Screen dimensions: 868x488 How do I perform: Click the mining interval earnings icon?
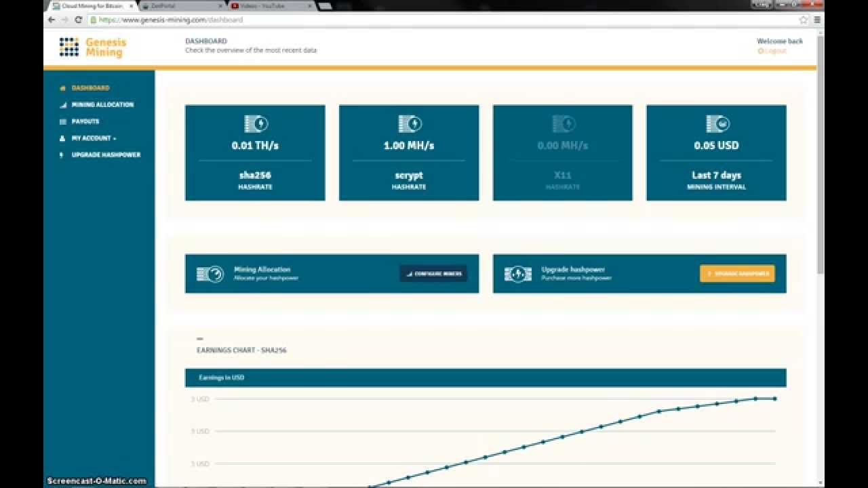click(x=717, y=123)
